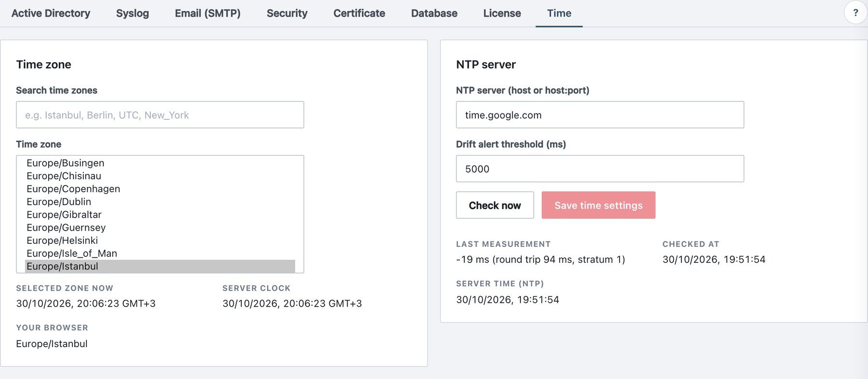Screen dimensions: 868x379
Task: Open the help question mark icon
Action: click(x=855, y=13)
